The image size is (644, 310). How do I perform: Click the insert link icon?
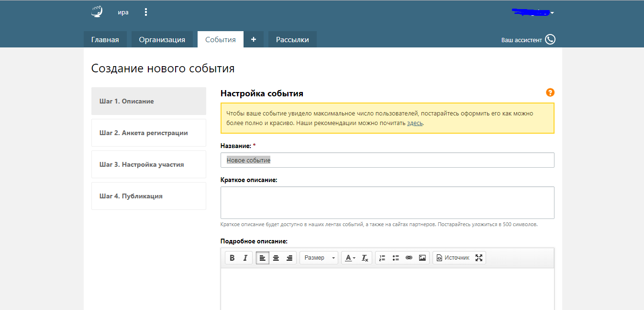pyautogui.click(x=409, y=258)
